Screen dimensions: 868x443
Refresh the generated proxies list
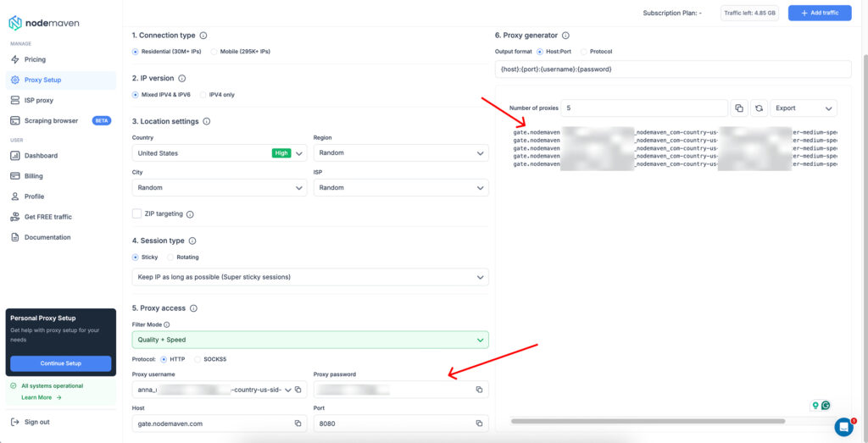pyautogui.click(x=759, y=108)
